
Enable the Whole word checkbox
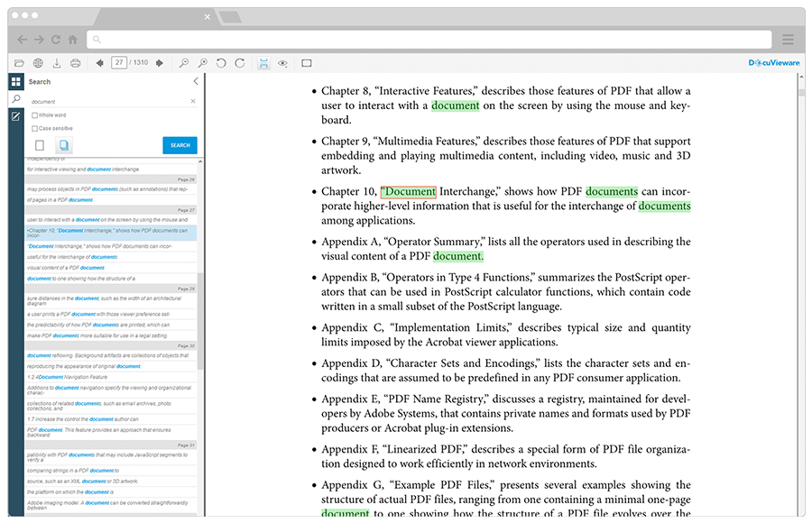point(34,115)
